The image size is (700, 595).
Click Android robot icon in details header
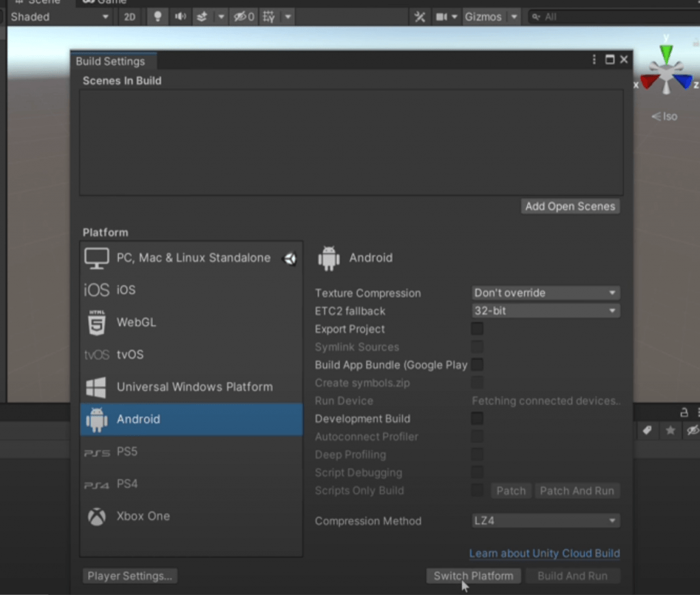[329, 258]
